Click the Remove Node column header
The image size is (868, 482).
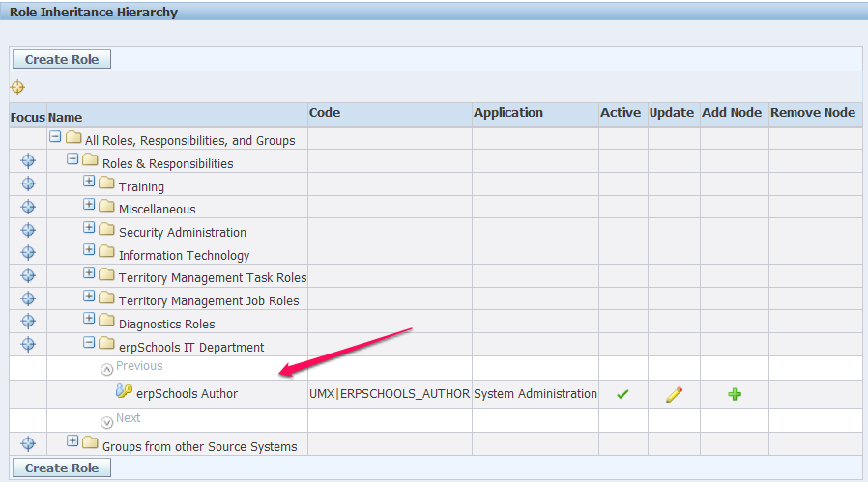point(813,112)
